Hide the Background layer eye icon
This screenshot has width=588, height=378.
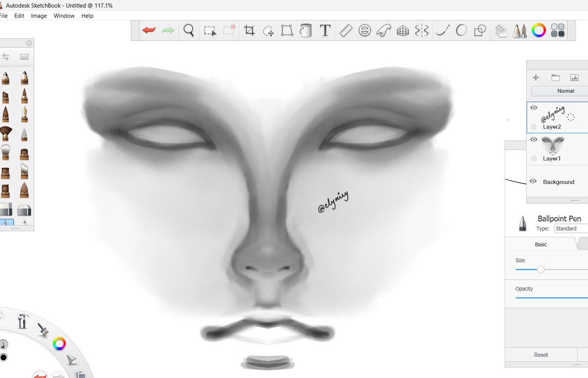coord(534,181)
